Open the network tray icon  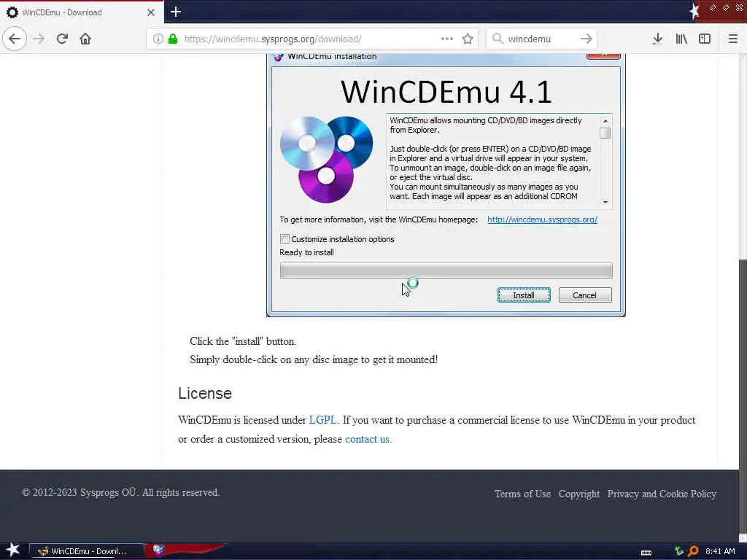coord(679,551)
